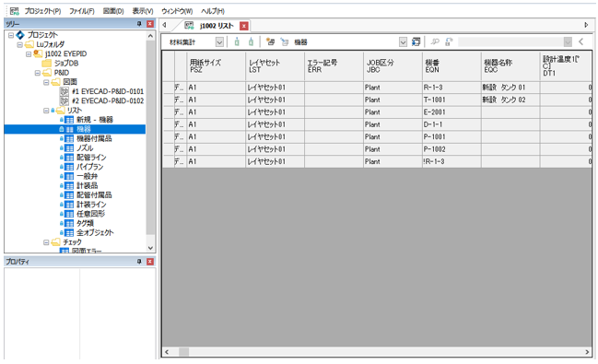Select the 全オブジェクト list item
Screen dimensions: 598x364
[95, 233]
